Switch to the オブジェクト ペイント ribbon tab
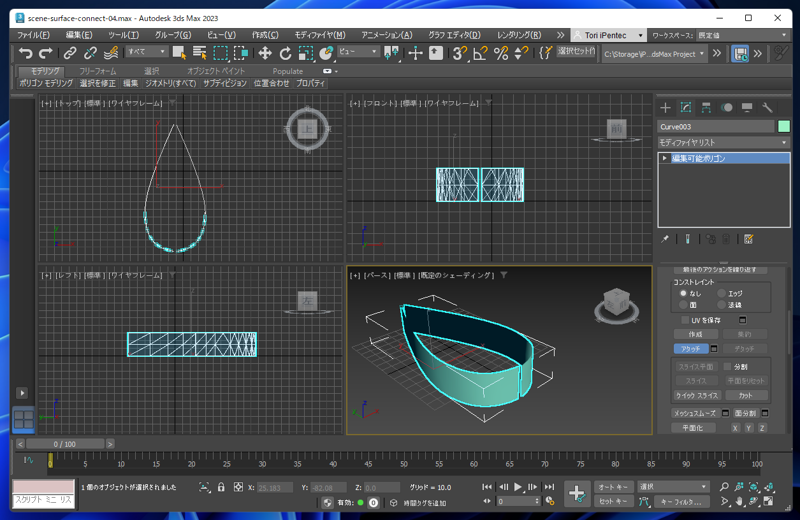The width and height of the screenshot is (800, 520). tap(216, 71)
